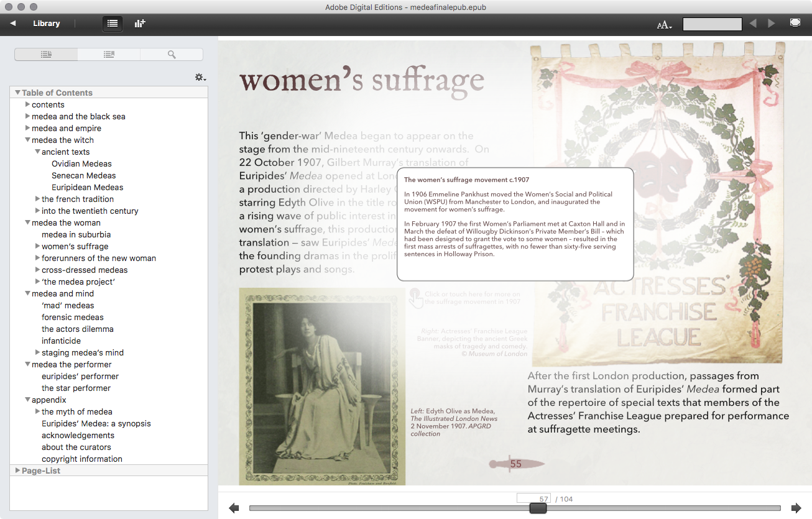
Task: Select 'women's suffrage' in contents
Action: 75,246
